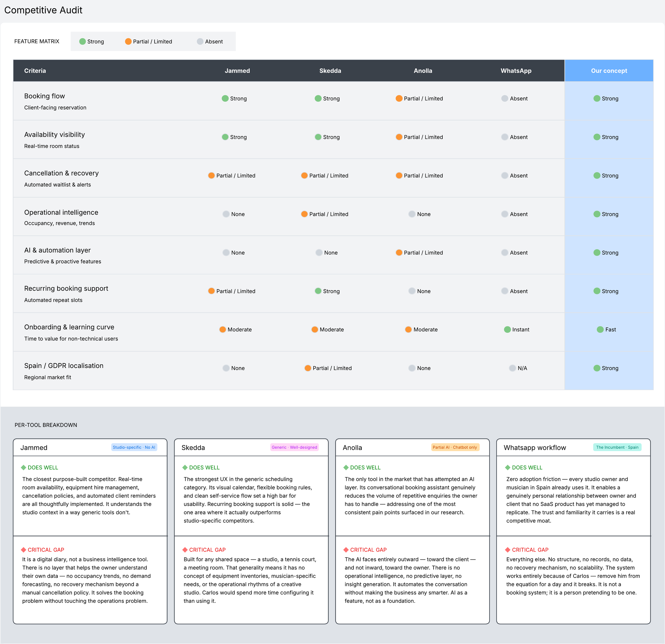Click Anolla's grey dot in Recurring booking support row
Viewport: 665px width, 644px height.
412,291
